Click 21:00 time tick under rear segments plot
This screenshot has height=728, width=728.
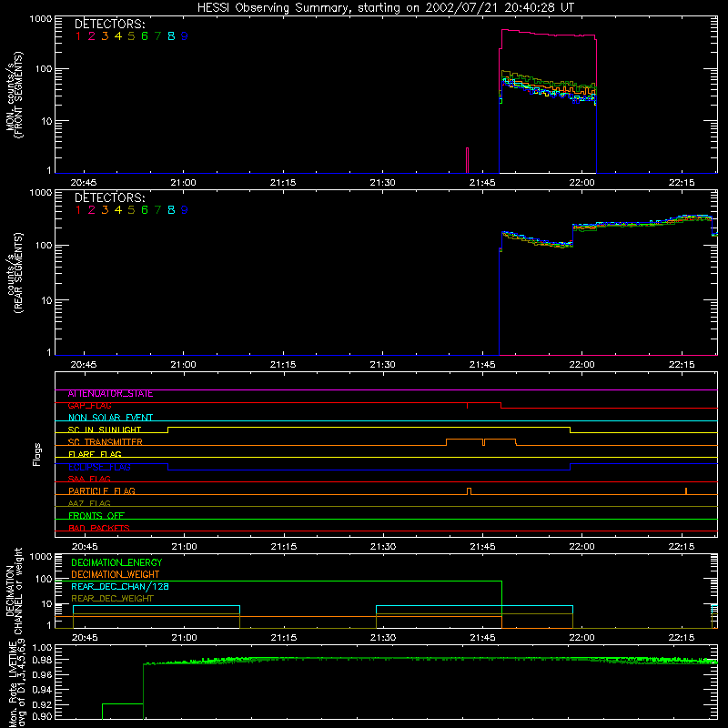pos(184,365)
